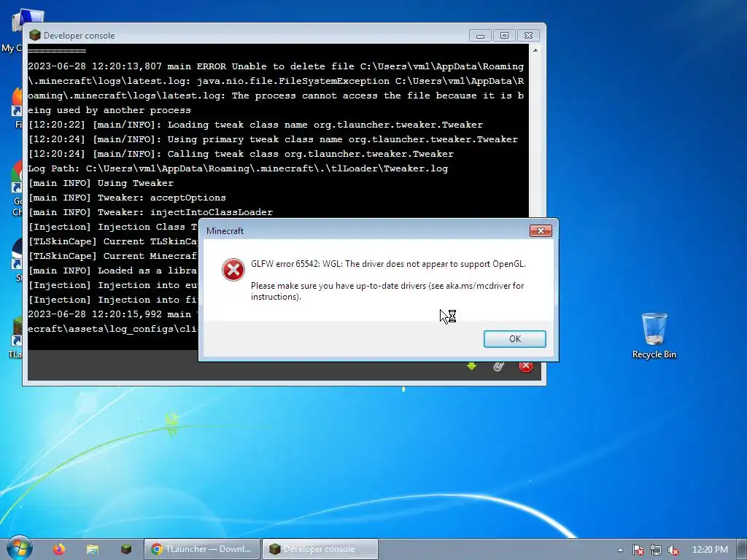Click the console scrollbar up arrow
The height and width of the screenshot is (560, 747).
tap(535, 50)
